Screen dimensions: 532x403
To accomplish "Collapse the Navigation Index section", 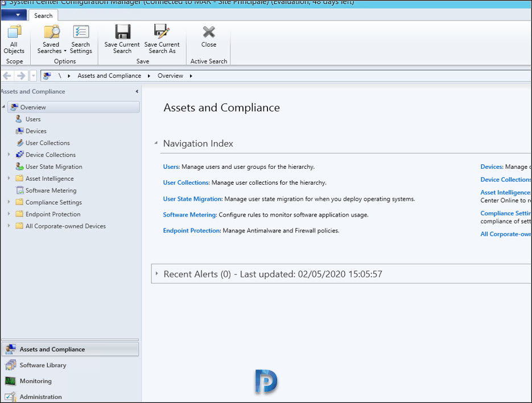I will (156, 143).
